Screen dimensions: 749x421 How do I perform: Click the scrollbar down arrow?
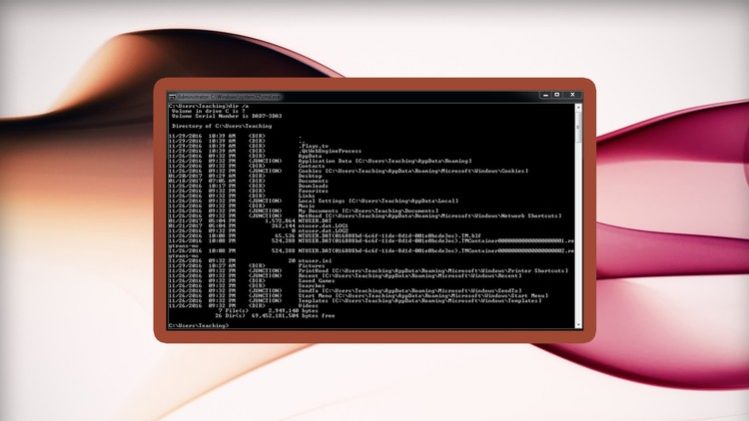pos(578,326)
